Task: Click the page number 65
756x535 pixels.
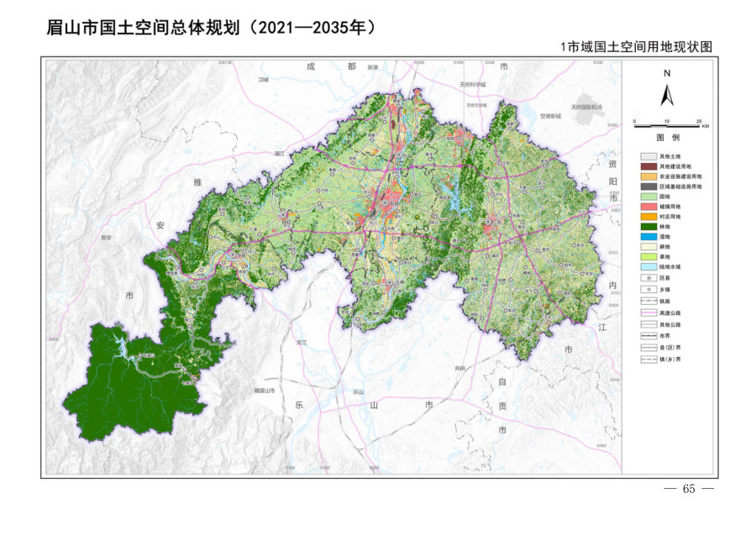Action: 689,489
